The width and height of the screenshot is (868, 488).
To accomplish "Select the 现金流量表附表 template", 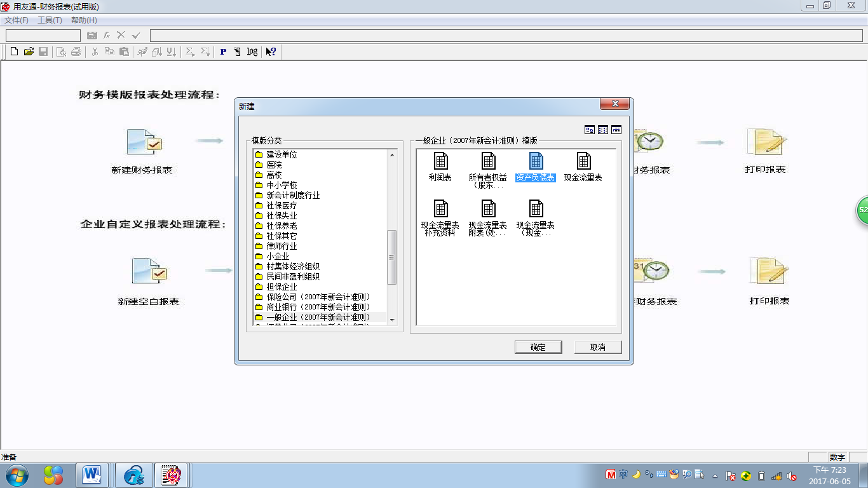I will click(x=488, y=218).
